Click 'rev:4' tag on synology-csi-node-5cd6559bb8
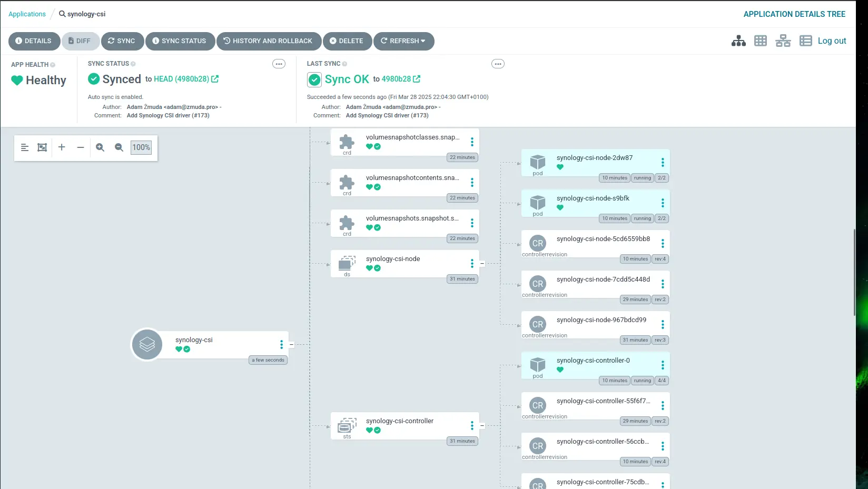868x489 pixels. tap(660, 259)
